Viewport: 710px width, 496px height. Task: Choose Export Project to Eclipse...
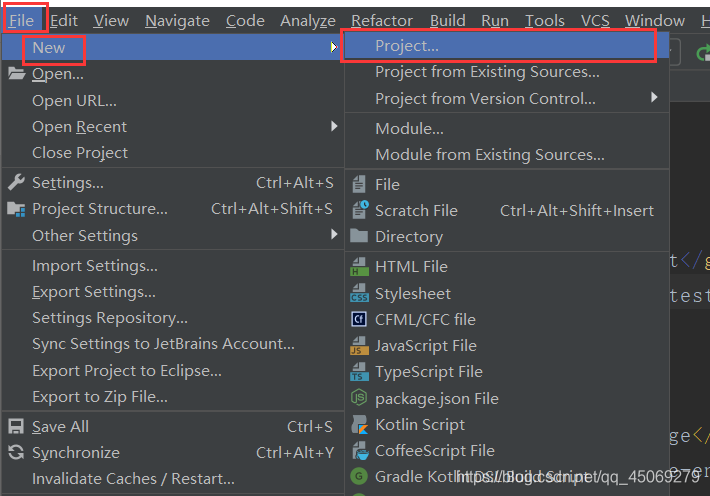[x=127, y=371]
